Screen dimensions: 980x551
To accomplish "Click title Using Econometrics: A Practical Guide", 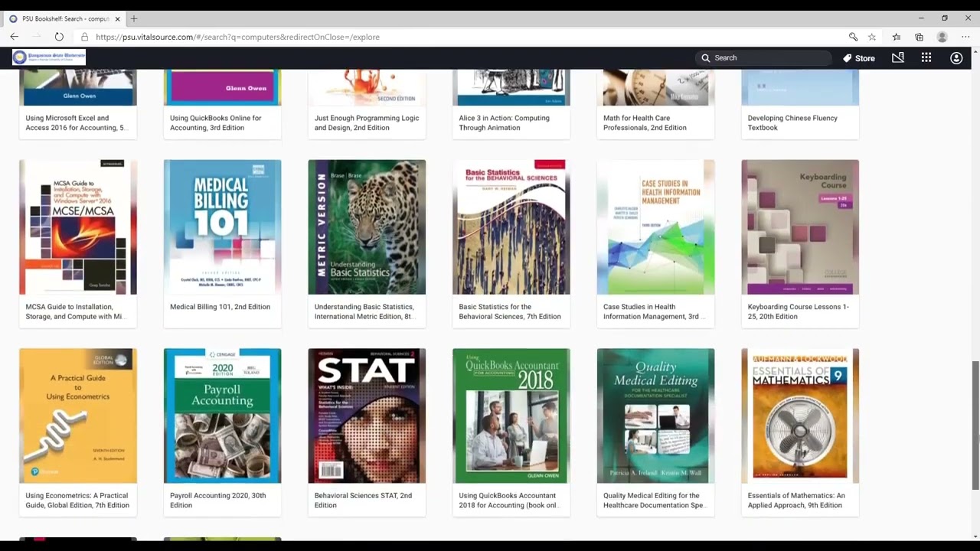I will coord(77,500).
